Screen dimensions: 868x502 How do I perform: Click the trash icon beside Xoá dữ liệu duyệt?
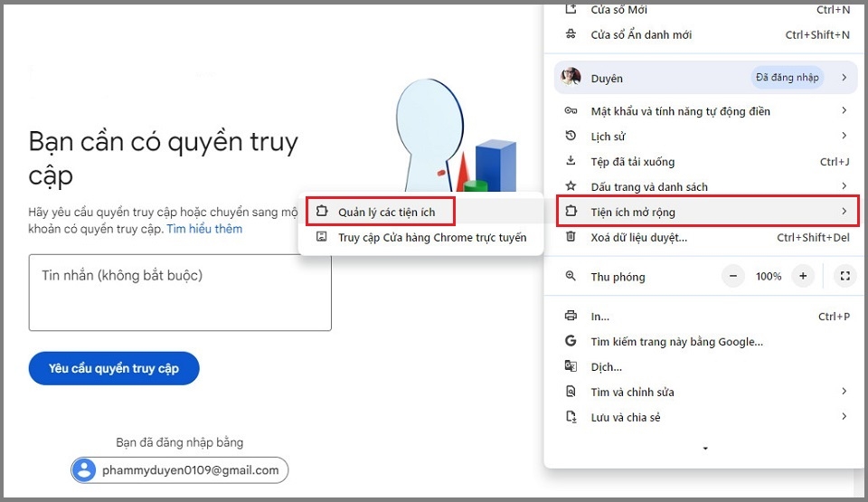tap(571, 237)
